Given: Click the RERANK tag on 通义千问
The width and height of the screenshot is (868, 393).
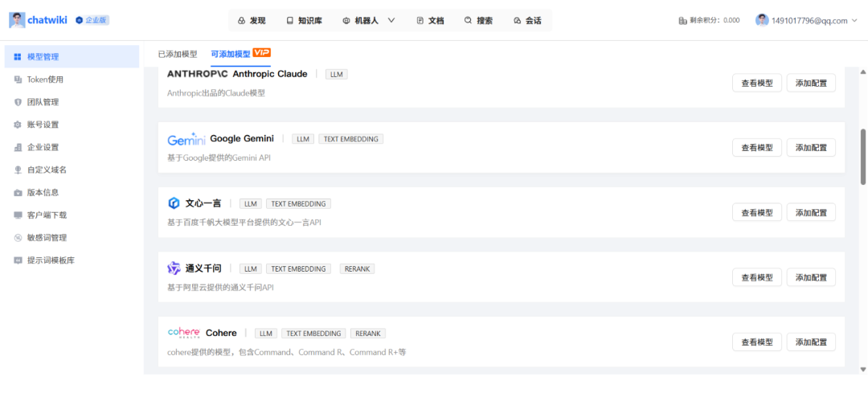Looking at the screenshot, I should [357, 268].
